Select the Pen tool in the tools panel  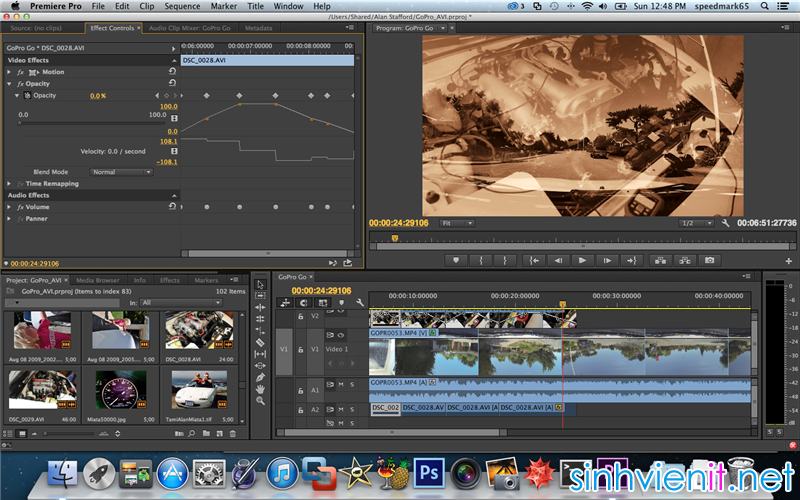[x=260, y=376]
